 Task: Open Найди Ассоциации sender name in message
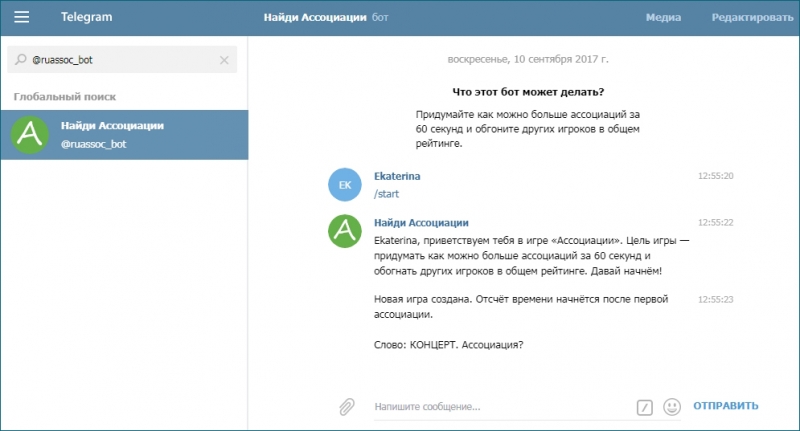421,222
